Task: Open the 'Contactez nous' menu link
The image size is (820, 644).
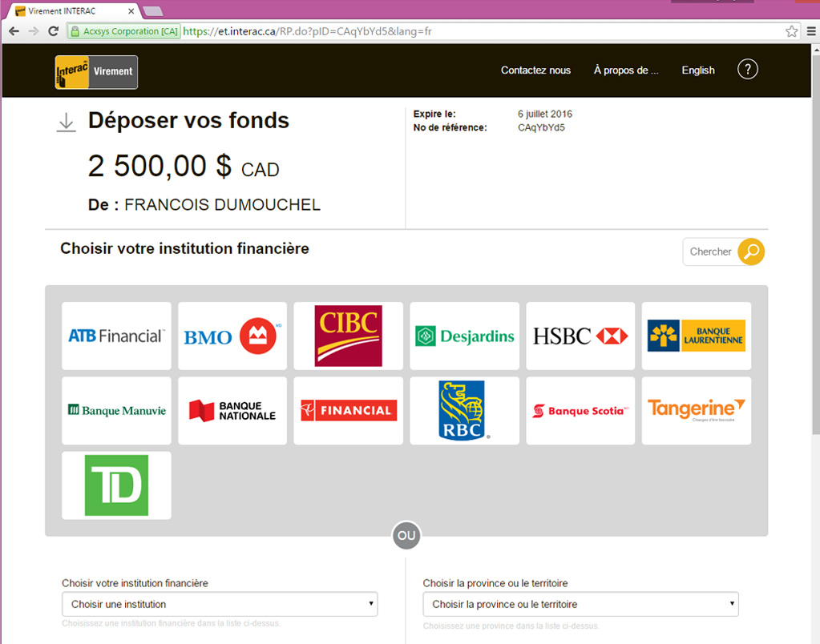Action: (x=535, y=70)
